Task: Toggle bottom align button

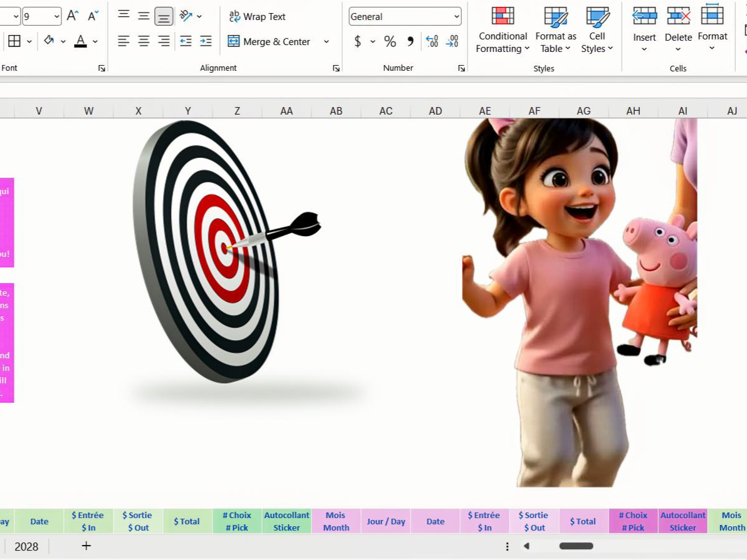Action: pyautogui.click(x=164, y=17)
